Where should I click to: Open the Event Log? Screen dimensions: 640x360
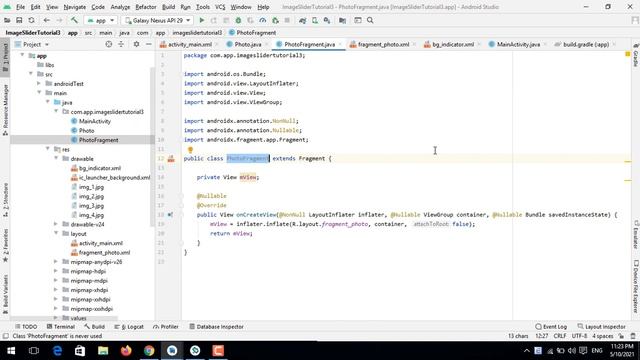pos(551,327)
